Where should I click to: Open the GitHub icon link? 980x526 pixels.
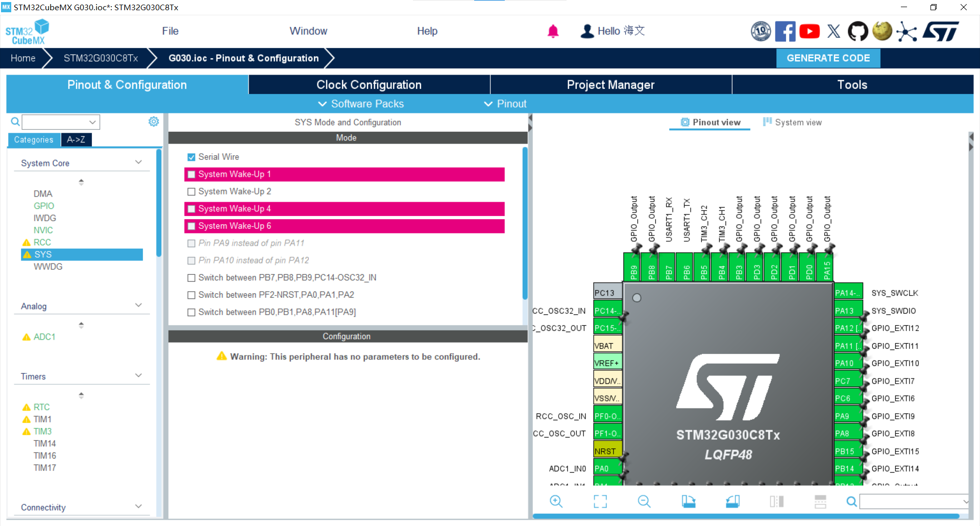[x=857, y=32]
